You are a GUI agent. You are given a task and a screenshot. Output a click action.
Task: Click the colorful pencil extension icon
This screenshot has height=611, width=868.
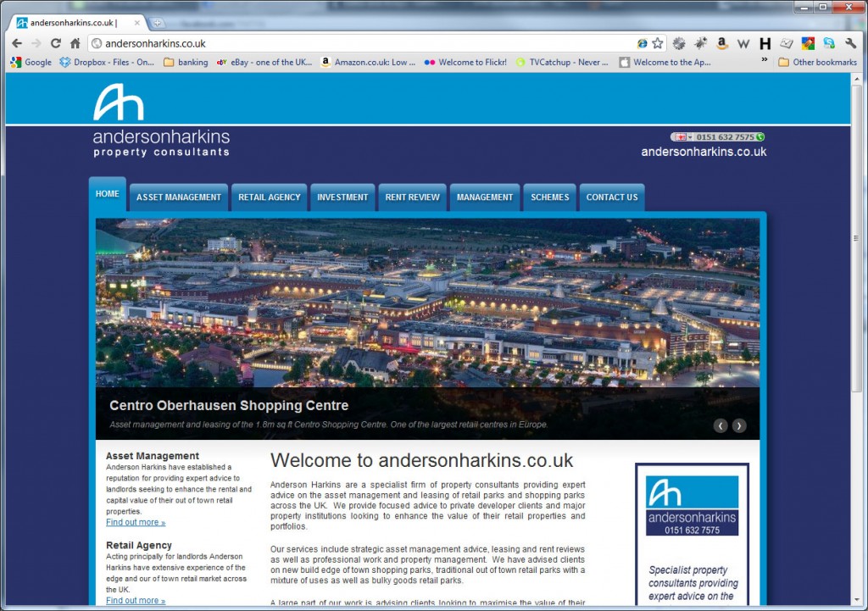pyautogui.click(x=808, y=43)
